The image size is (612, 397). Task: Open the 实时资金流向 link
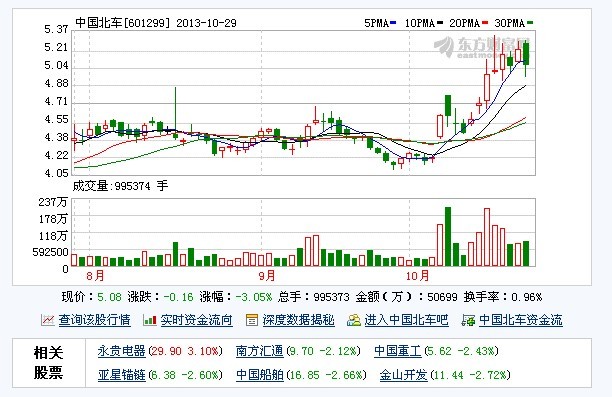point(197,320)
